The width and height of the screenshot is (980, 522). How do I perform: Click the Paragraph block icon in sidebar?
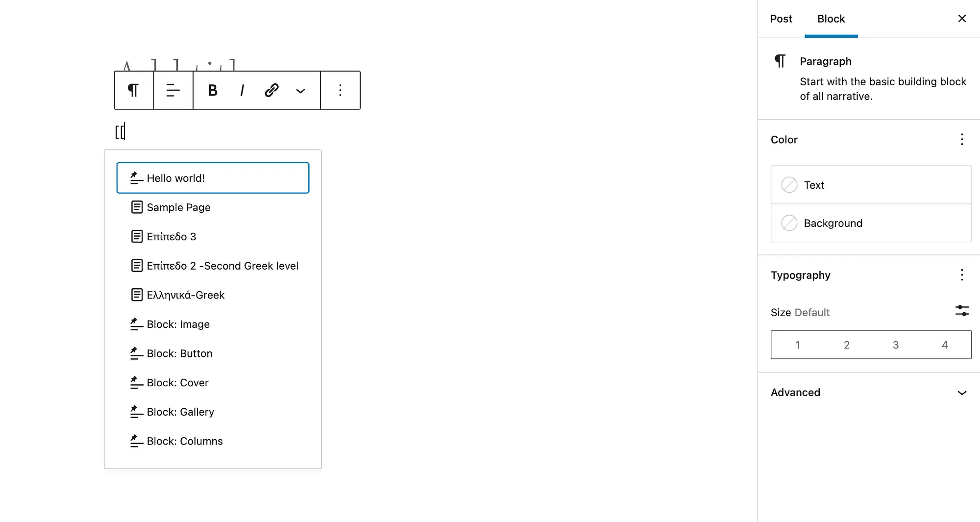click(780, 61)
